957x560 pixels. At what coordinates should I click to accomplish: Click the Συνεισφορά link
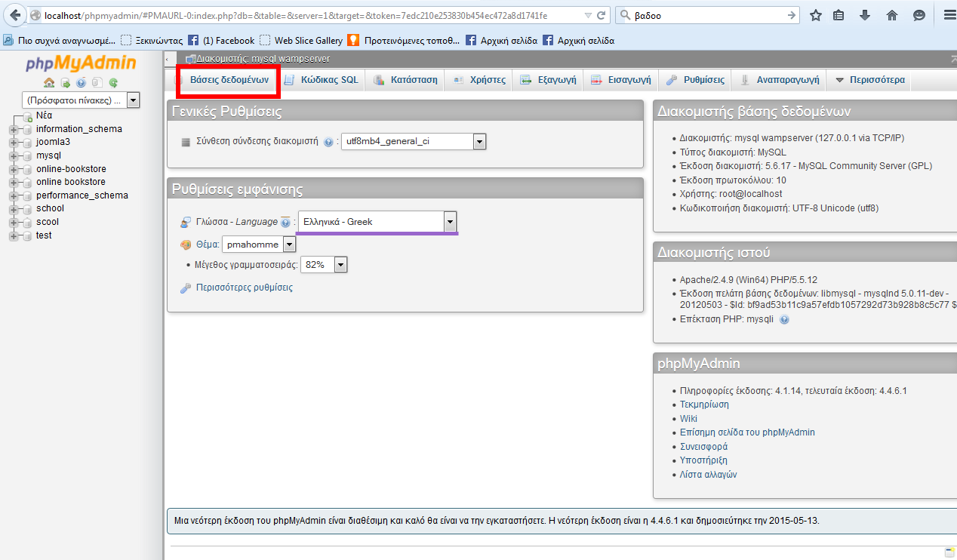tap(703, 447)
